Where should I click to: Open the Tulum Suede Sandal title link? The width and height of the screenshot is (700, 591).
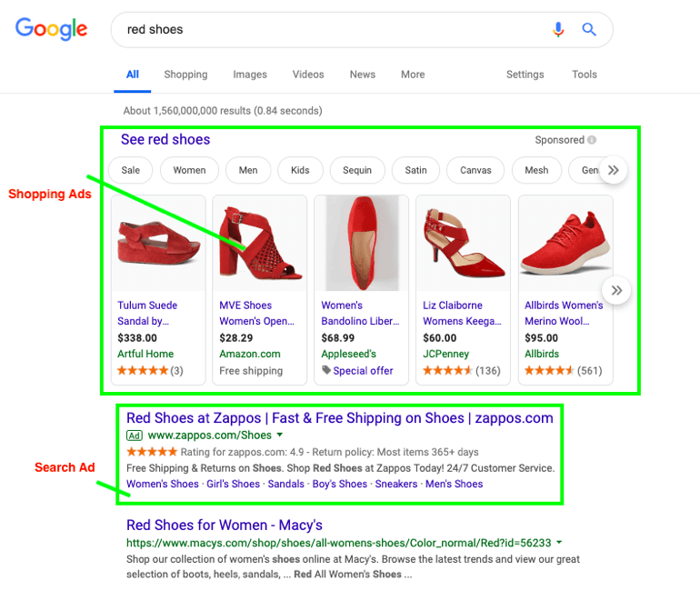click(x=147, y=313)
